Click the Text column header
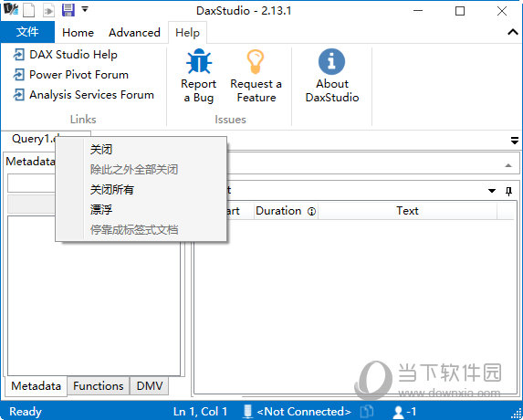The width and height of the screenshot is (523, 420). click(407, 211)
